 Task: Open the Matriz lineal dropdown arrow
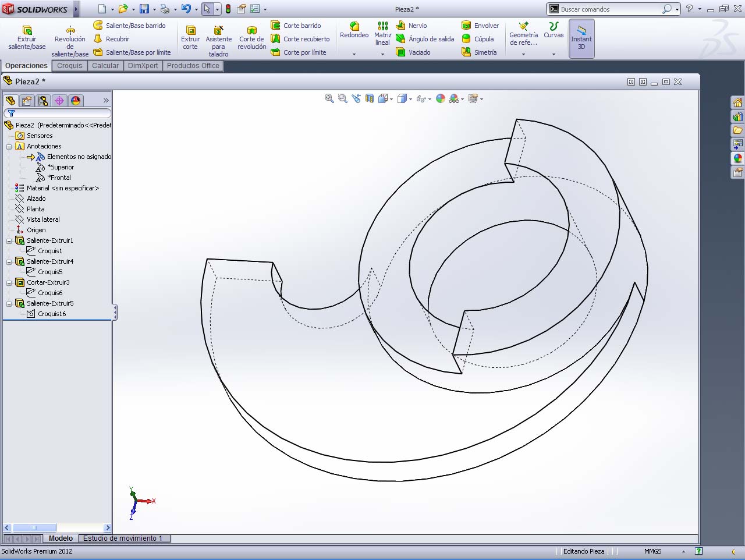[x=382, y=54]
